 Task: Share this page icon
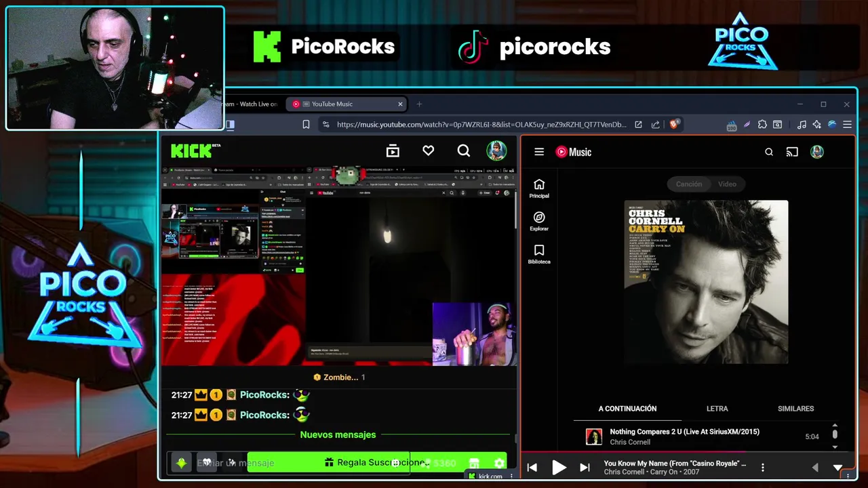point(655,125)
